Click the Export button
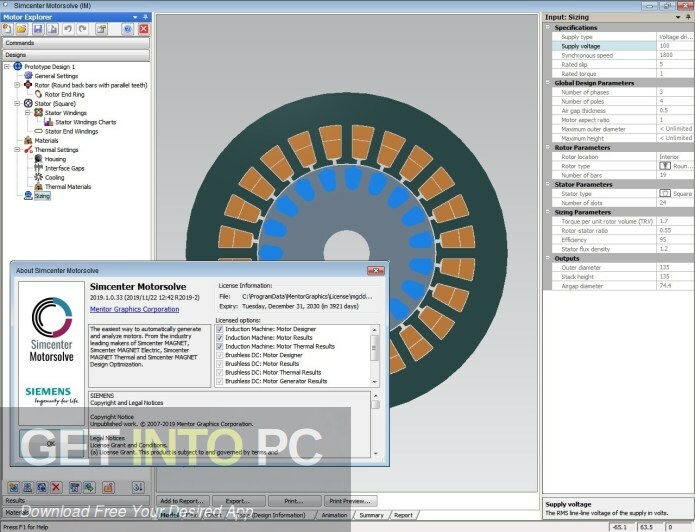 (238, 501)
